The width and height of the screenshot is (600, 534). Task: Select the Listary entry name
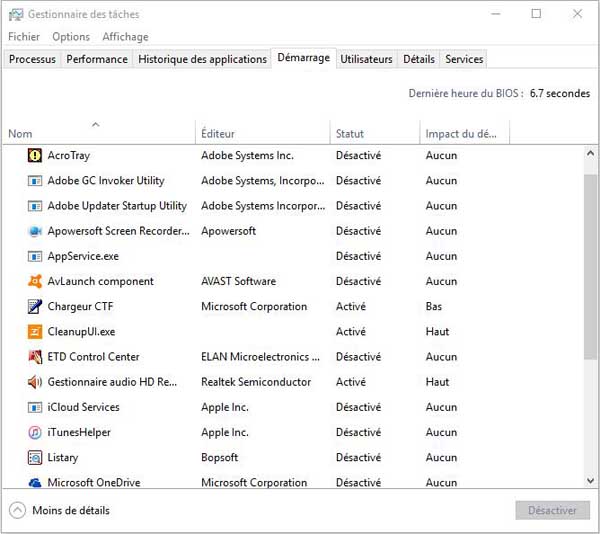pos(63,457)
